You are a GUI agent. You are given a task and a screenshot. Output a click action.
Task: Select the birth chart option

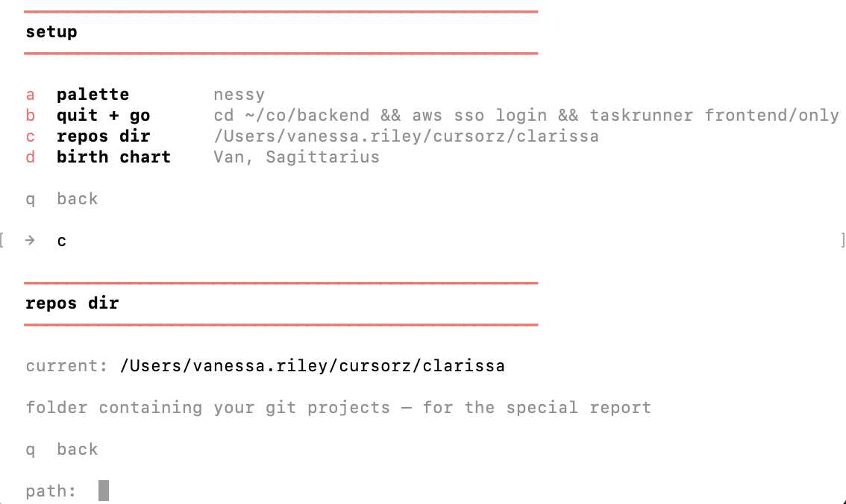113,157
